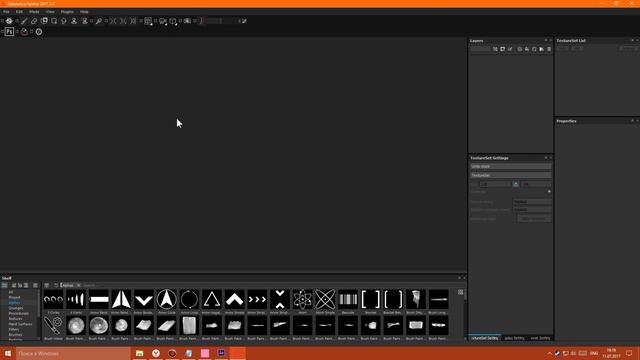This screenshot has height=360, width=640.
Task: Click the shelf filter funnel icon
Action: (x=47, y=285)
